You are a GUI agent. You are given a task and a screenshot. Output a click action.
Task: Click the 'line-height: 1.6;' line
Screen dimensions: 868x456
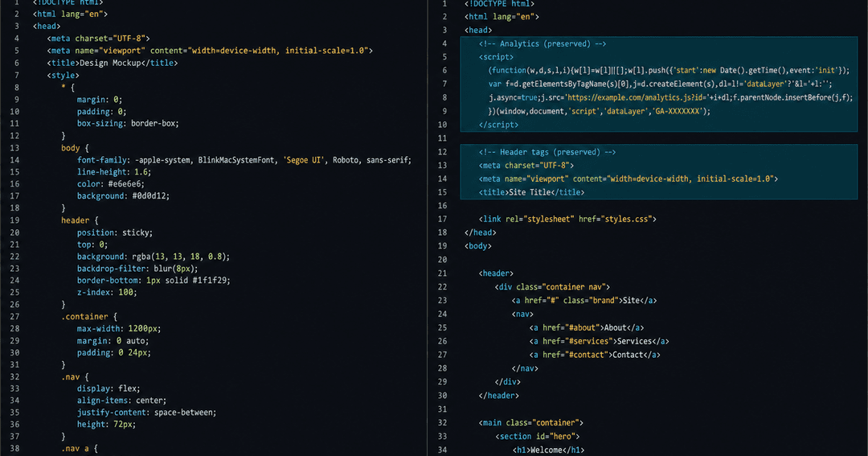coord(114,172)
